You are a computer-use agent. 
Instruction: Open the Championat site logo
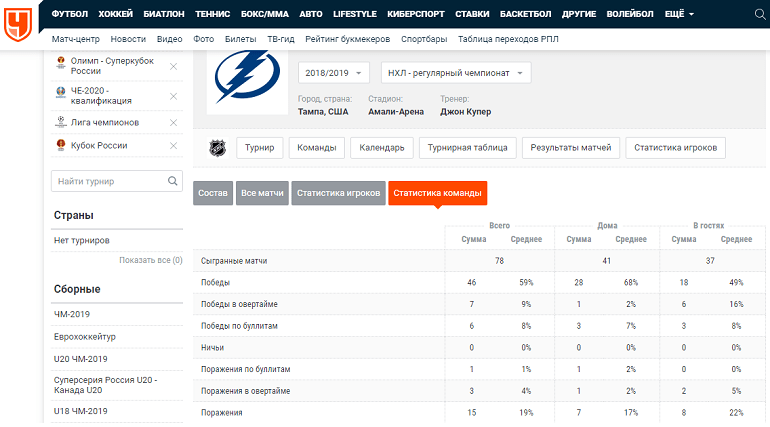click(18, 24)
